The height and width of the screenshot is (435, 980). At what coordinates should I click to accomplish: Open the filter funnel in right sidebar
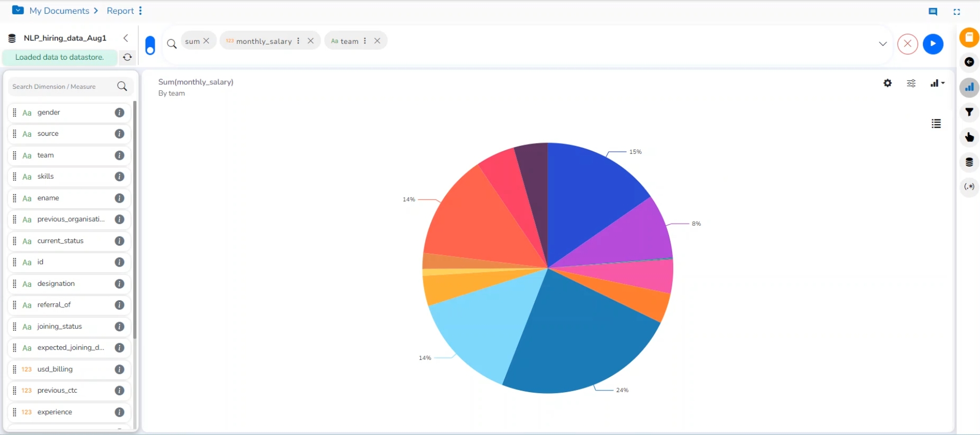(969, 112)
